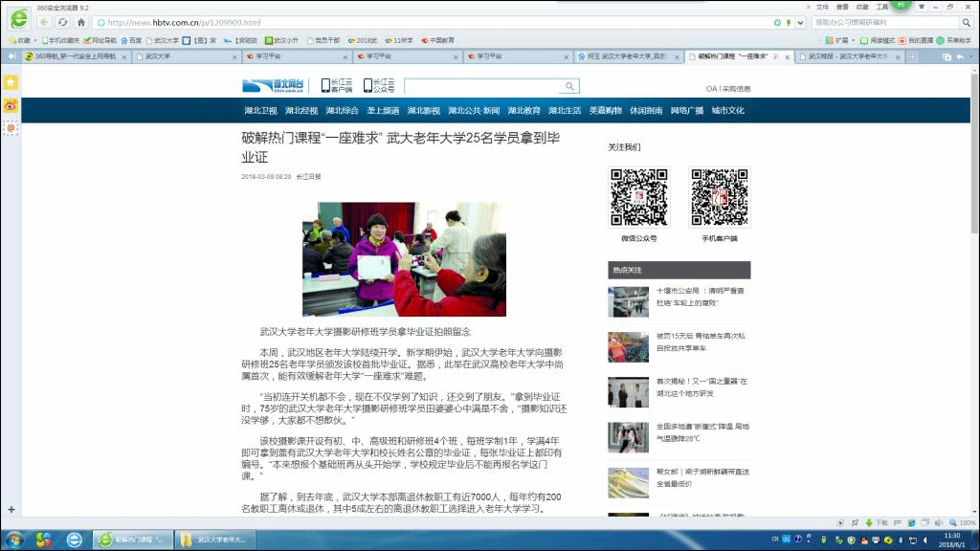The height and width of the screenshot is (551, 980).
Task: Click the browser search box
Action: tap(885, 23)
